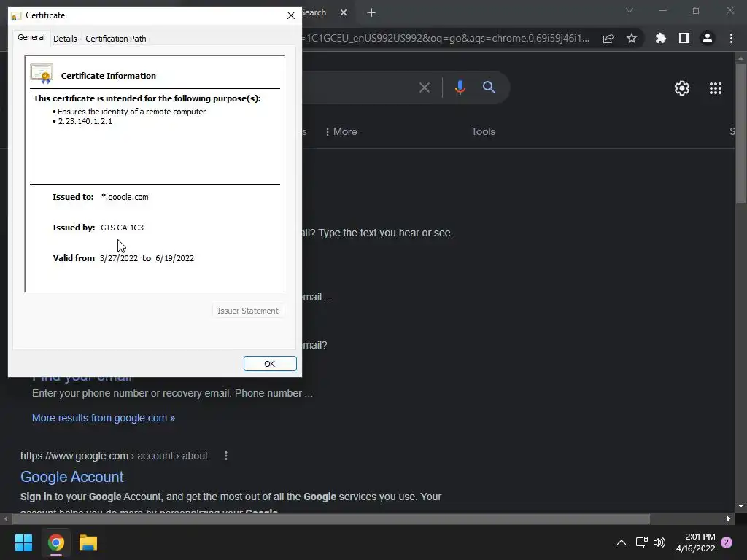Switch to the Details tab in Certificate dialog
The height and width of the screenshot is (560, 747).
(65, 39)
